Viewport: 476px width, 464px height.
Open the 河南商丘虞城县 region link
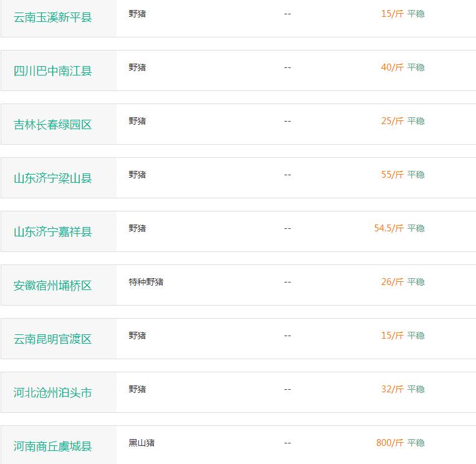(x=52, y=447)
